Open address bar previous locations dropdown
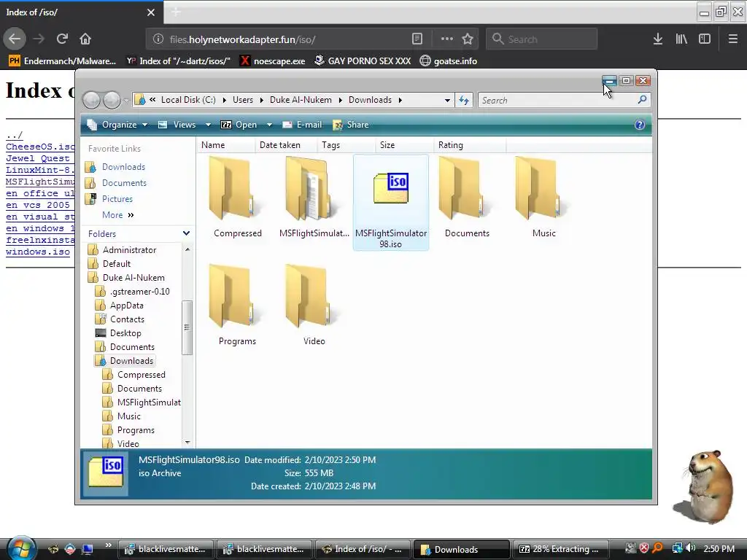This screenshot has width=747, height=560. [x=447, y=101]
